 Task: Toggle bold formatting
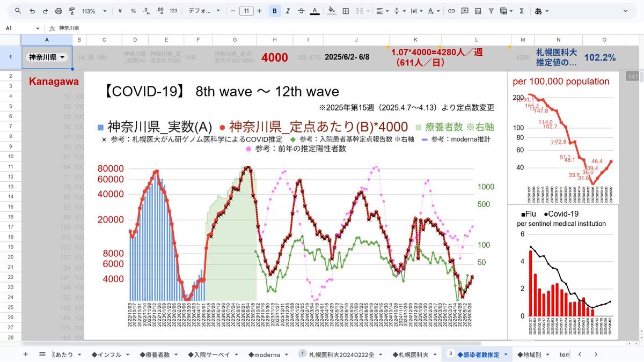click(x=275, y=11)
